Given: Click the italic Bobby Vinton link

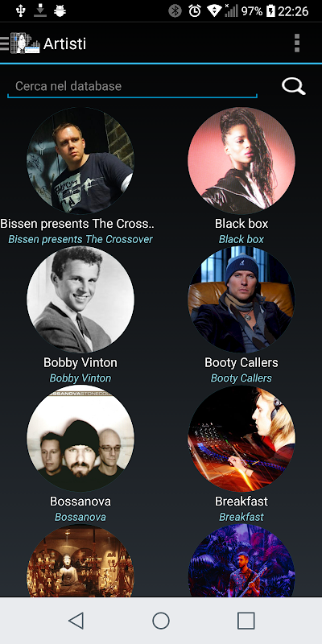Looking at the screenshot, I should point(80,378).
